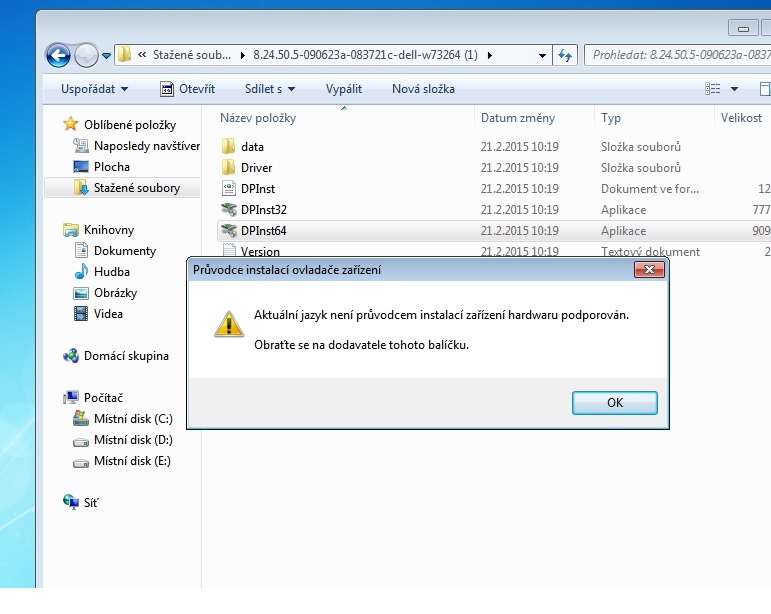
Task: Expand breadcrumb arrow after dell-w73264 (1)
Action: click(x=490, y=56)
